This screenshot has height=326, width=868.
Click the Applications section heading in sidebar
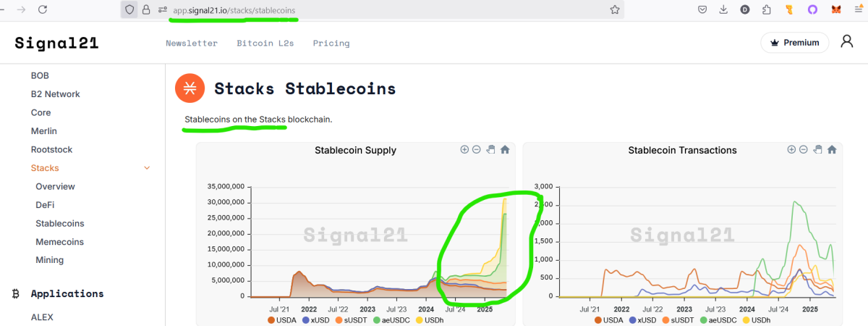(67, 293)
